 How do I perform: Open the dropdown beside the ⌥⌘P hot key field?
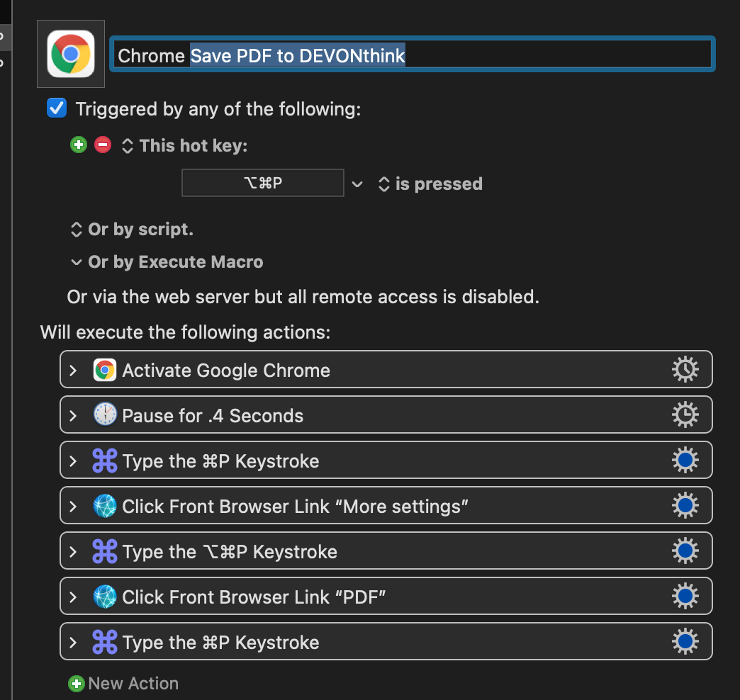pos(357,183)
